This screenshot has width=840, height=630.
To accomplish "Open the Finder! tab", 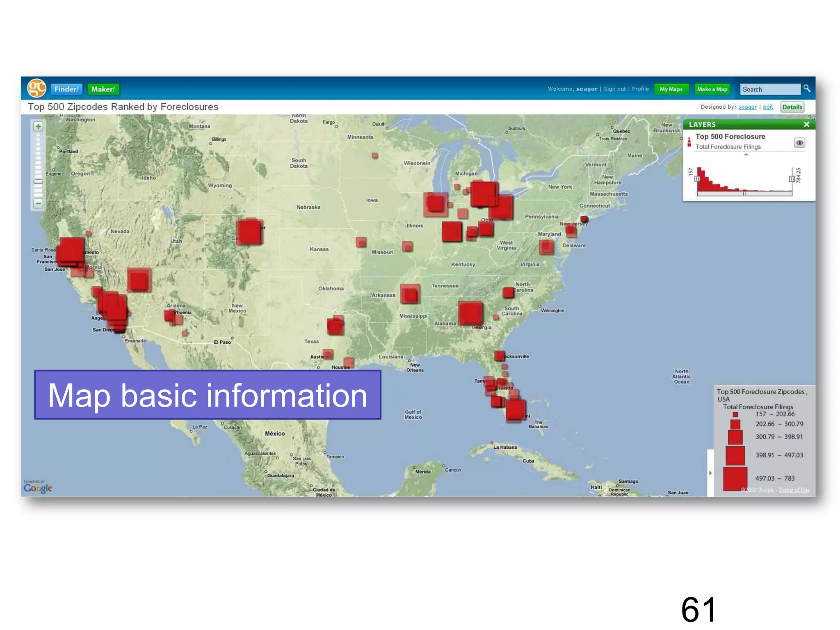I will (66, 89).
